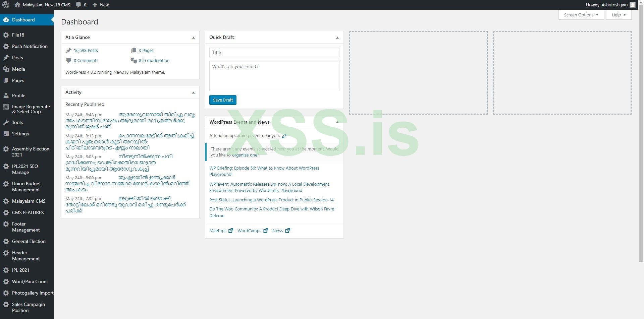The image size is (644, 319).
Task: Click the pencil icon to edit event location
Action: pyautogui.click(x=284, y=136)
